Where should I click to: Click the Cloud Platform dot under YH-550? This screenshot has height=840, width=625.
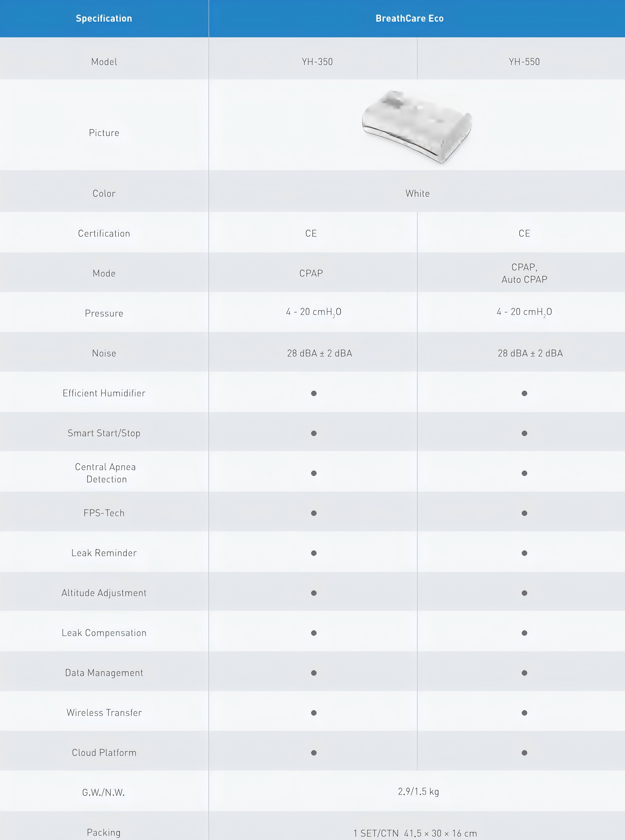point(524,753)
